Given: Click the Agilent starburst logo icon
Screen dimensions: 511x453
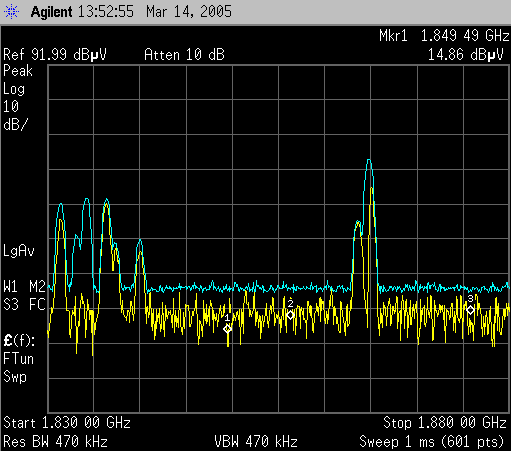Looking at the screenshot, I should [x=11, y=12].
